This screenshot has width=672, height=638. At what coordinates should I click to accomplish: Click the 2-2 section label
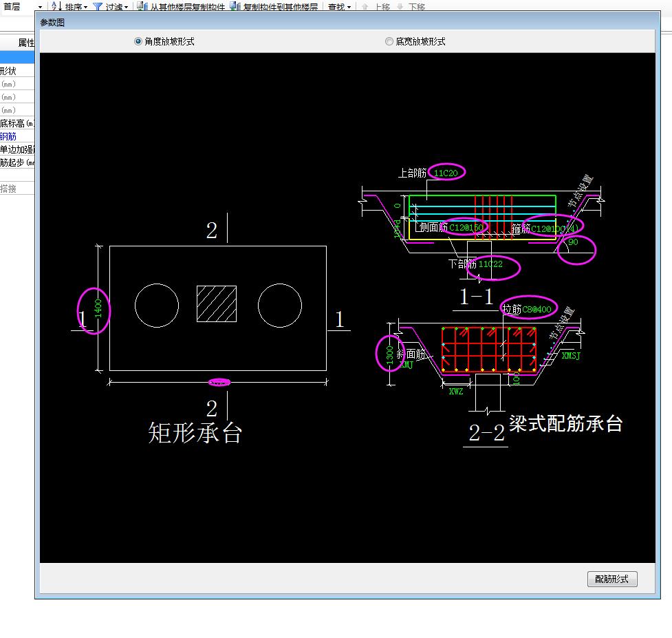pyautogui.click(x=486, y=433)
